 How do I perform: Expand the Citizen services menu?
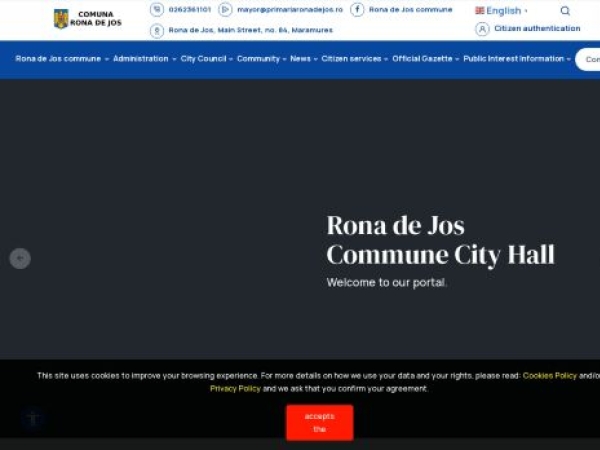pyautogui.click(x=354, y=59)
